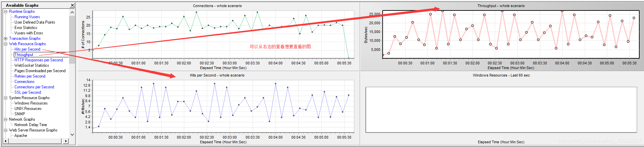
Task: Collapse the Web Server Resource Graphs node
Action: coord(5,130)
